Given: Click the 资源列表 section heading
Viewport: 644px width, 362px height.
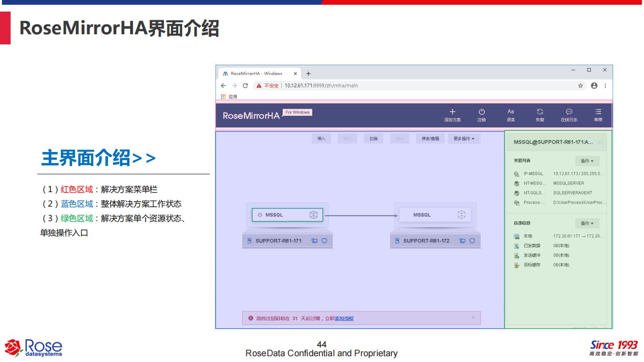Looking at the screenshot, I should click(x=522, y=161).
